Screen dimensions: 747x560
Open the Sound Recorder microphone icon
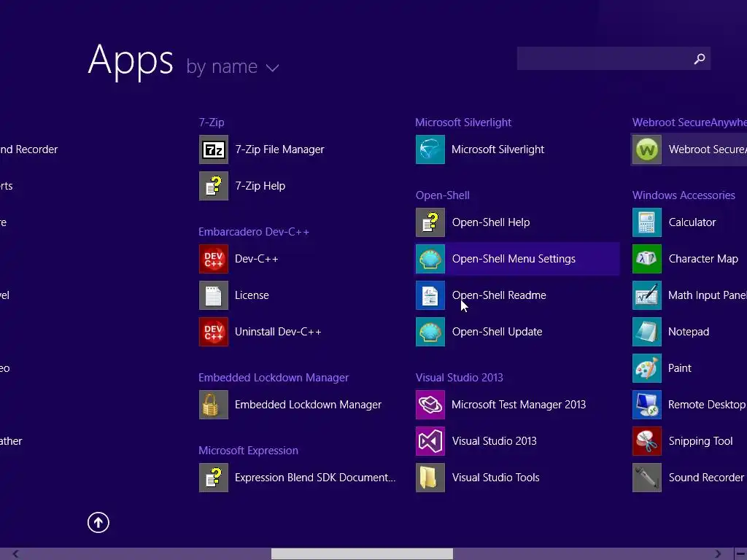(x=647, y=478)
